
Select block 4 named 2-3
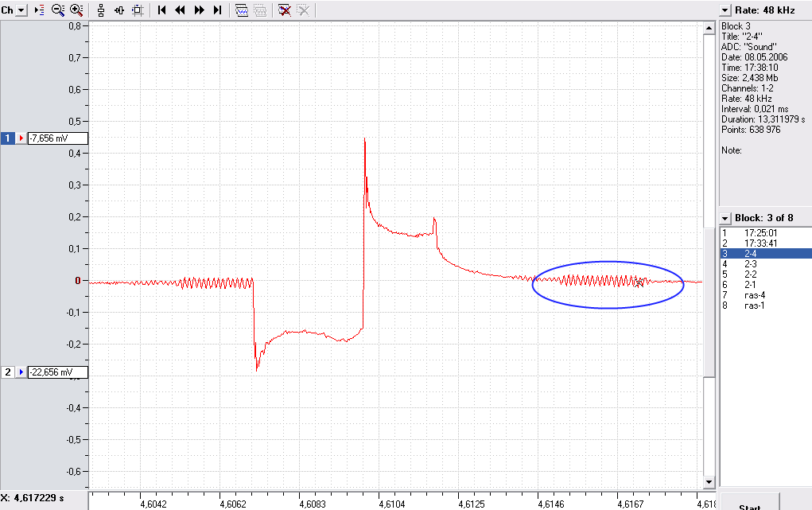coord(765,264)
